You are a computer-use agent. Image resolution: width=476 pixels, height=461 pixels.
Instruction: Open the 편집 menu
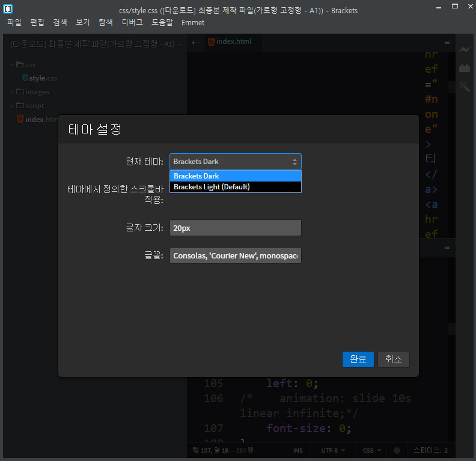coord(37,22)
